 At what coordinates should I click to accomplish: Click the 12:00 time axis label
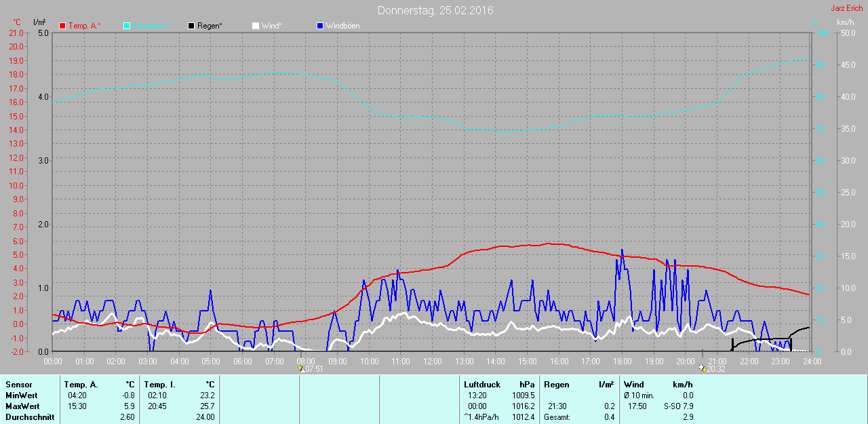tap(432, 361)
